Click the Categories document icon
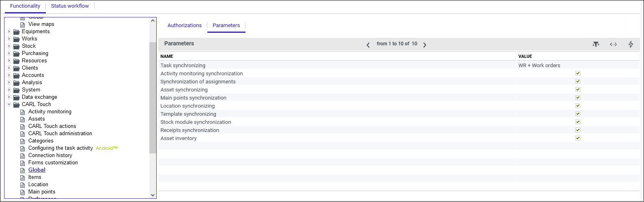 coord(23,141)
